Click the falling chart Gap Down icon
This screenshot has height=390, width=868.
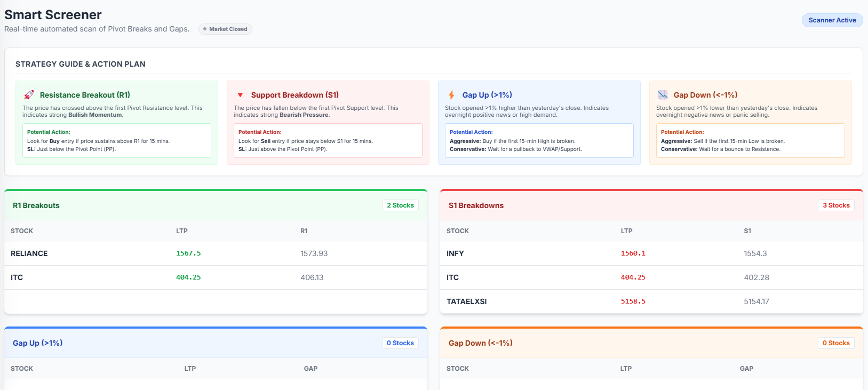pos(663,95)
